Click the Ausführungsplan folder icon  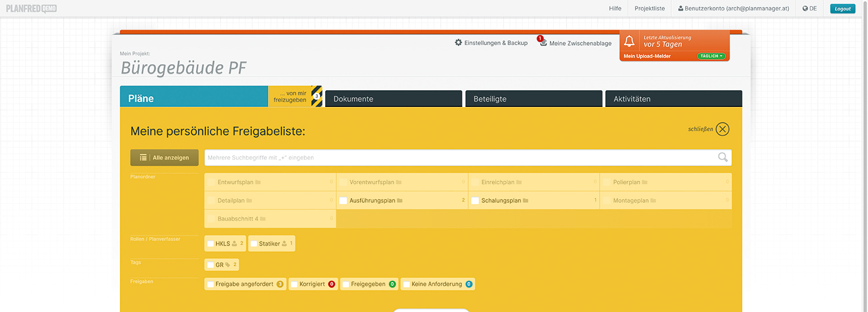[400, 200]
